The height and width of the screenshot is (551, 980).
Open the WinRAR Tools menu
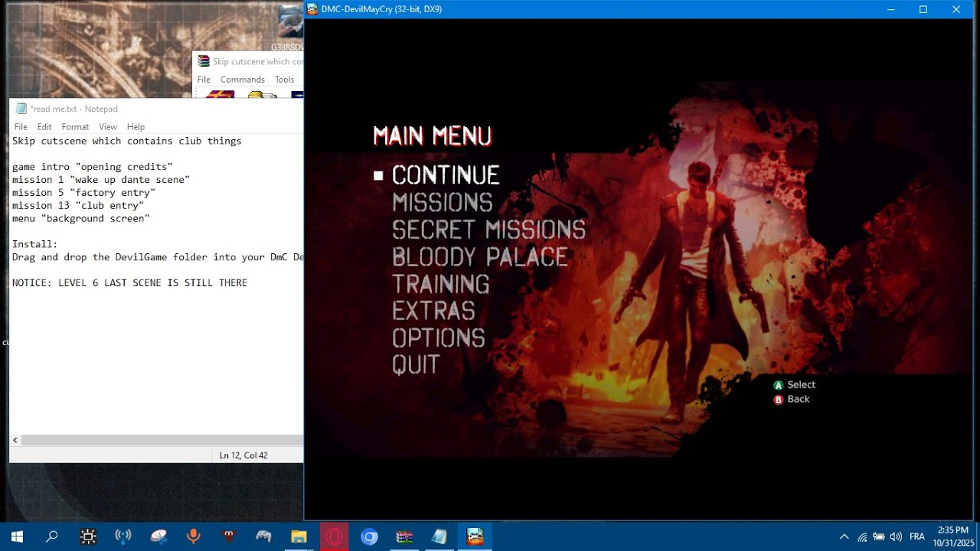(285, 80)
